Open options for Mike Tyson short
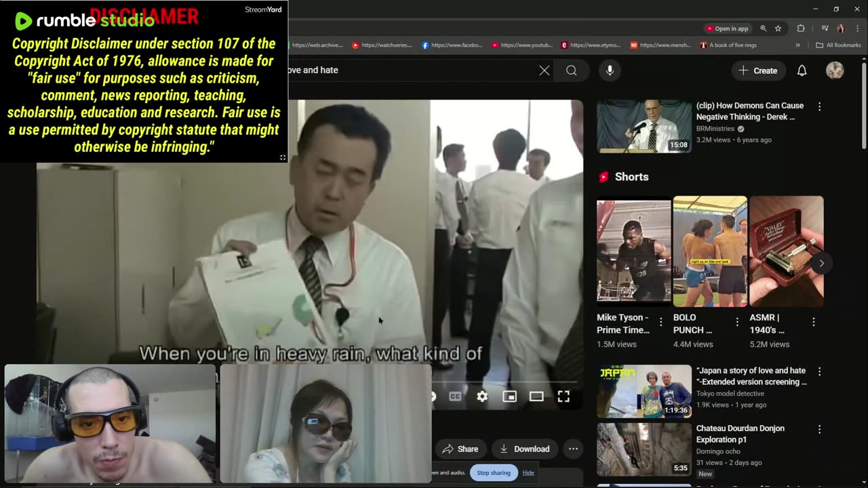The image size is (868, 488). tap(661, 323)
